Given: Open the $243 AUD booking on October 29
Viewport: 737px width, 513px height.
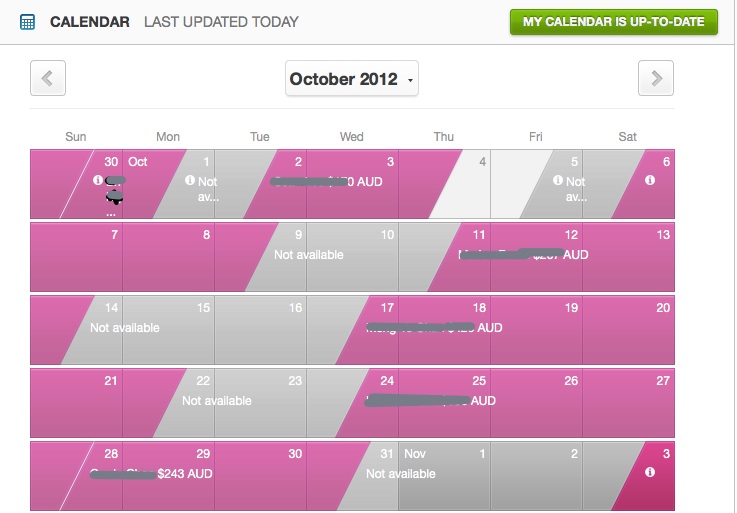Looking at the screenshot, I should [x=185, y=474].
